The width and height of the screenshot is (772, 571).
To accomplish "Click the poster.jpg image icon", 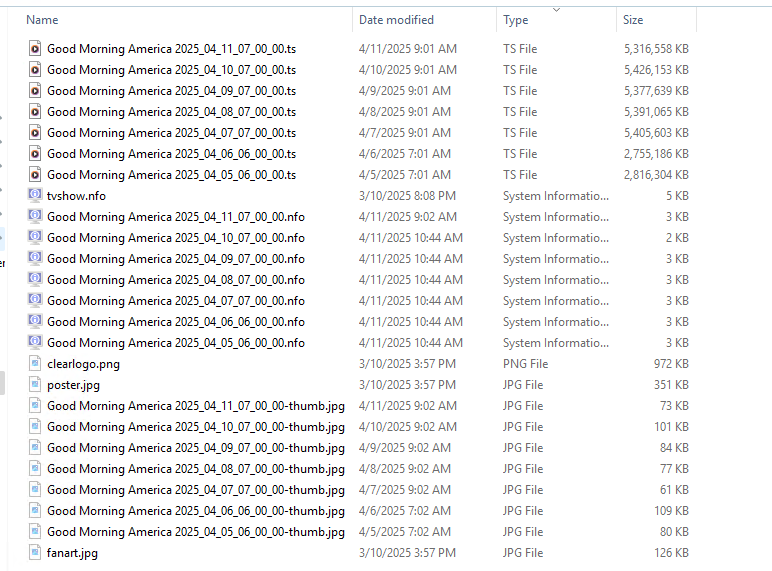I will pos(35,384).
